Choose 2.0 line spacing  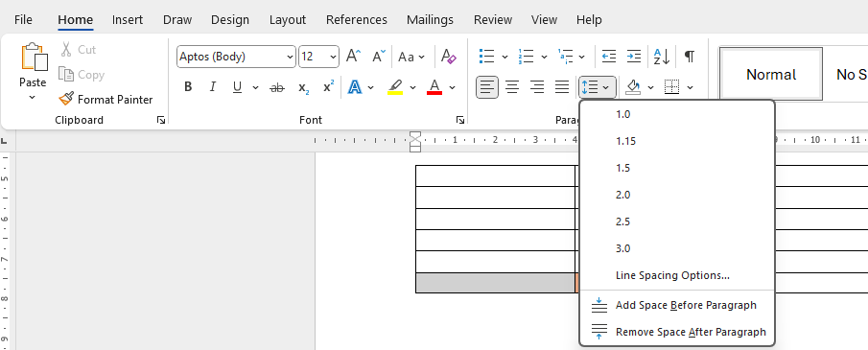676,195
